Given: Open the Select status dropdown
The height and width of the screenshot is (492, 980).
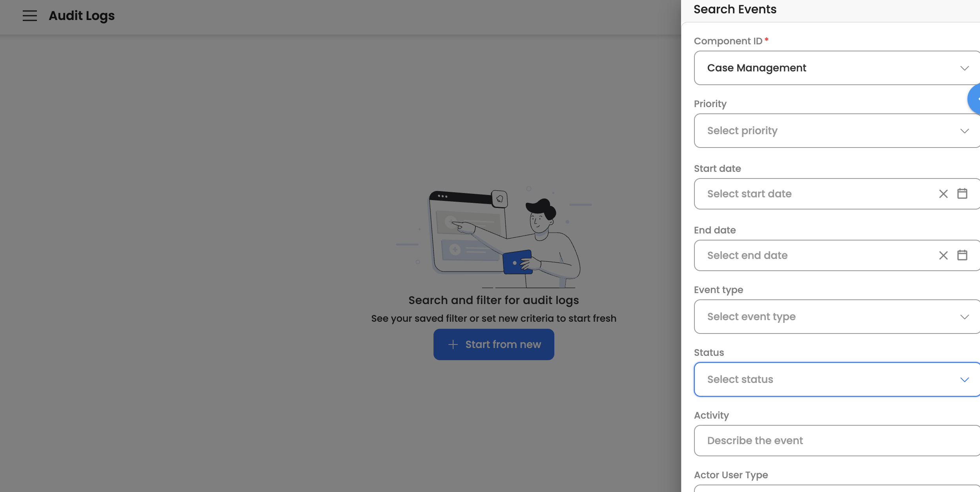Looking at the screenshot, I should [x=824, y=379].
